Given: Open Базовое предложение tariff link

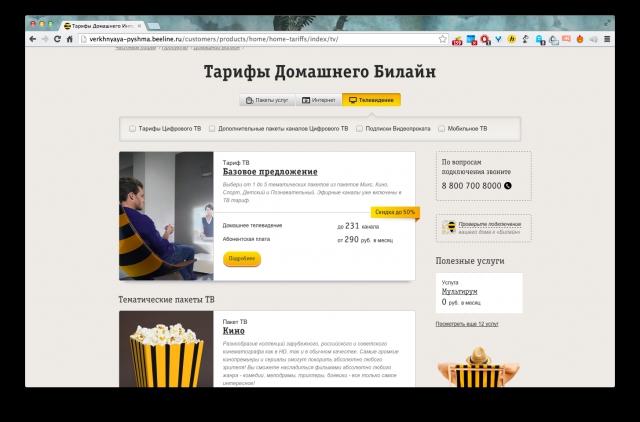Looking at the screenshot, I should coord(270,172).
